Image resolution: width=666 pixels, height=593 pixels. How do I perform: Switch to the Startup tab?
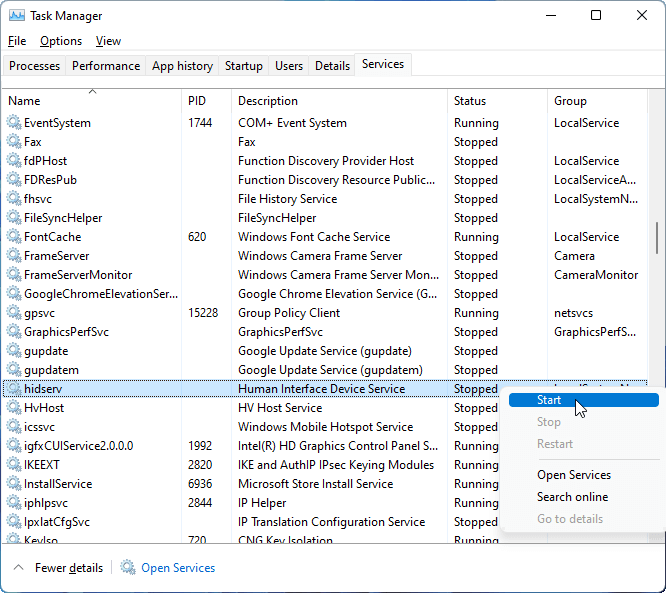[244, 66]
